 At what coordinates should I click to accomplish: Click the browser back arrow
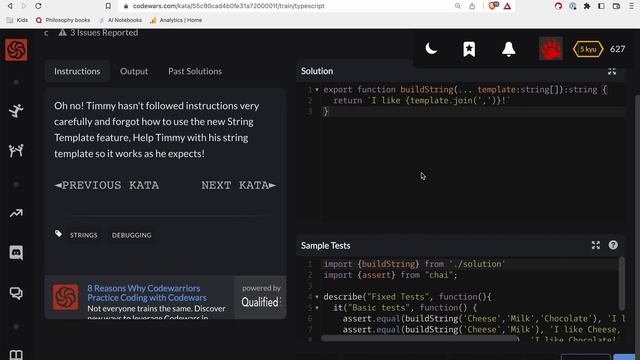click(x=10, y=6)
